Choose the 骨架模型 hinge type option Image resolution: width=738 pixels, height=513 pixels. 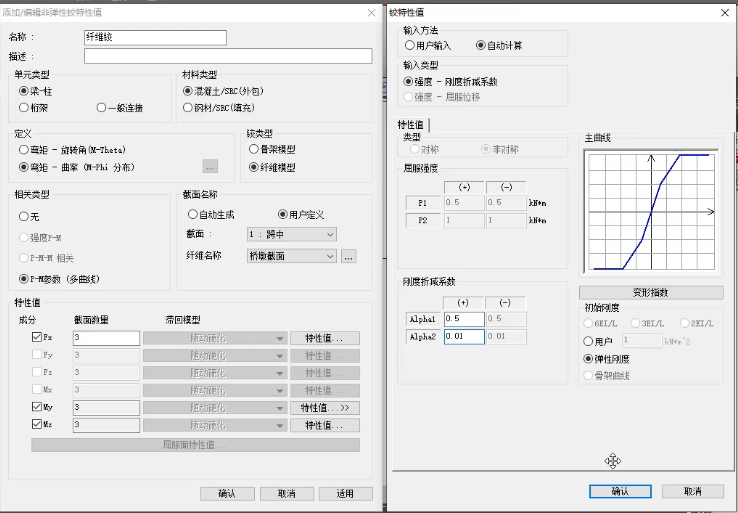(x=253, y=149)
